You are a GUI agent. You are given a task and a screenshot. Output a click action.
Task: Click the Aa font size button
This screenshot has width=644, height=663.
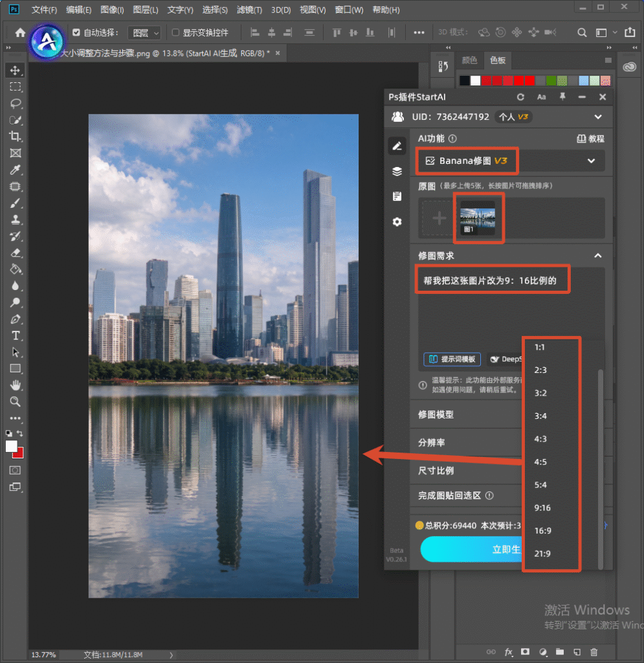point(541,97)
